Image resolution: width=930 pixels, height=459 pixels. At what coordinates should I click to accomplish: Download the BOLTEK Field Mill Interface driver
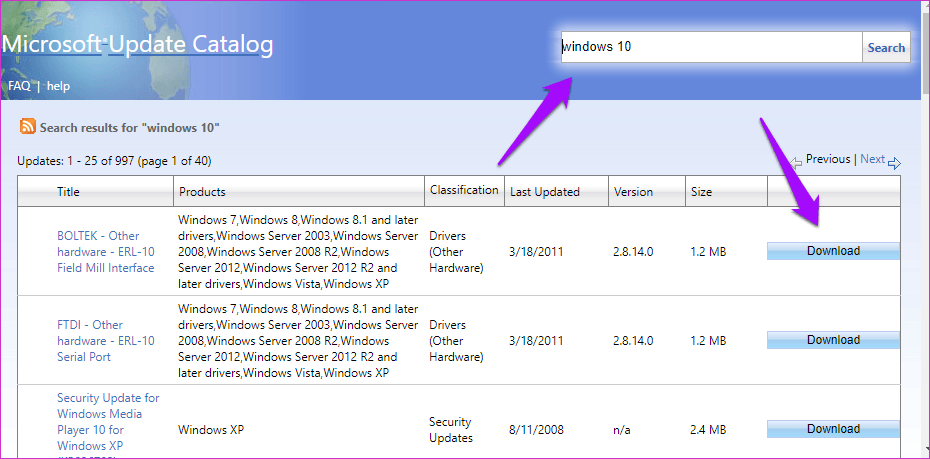tap(833, 251)
